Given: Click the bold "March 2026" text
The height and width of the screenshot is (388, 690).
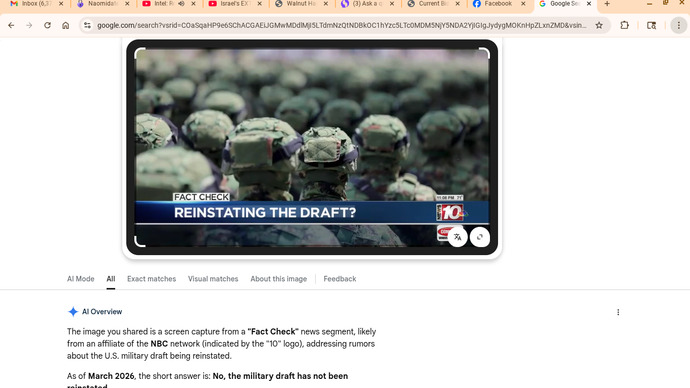Looking at the screenshot, I should point(111,376).
